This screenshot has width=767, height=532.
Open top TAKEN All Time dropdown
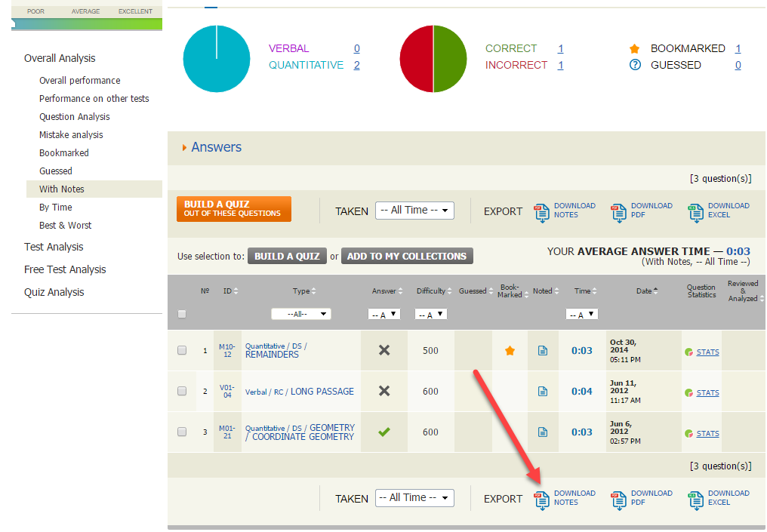(414, 211)
